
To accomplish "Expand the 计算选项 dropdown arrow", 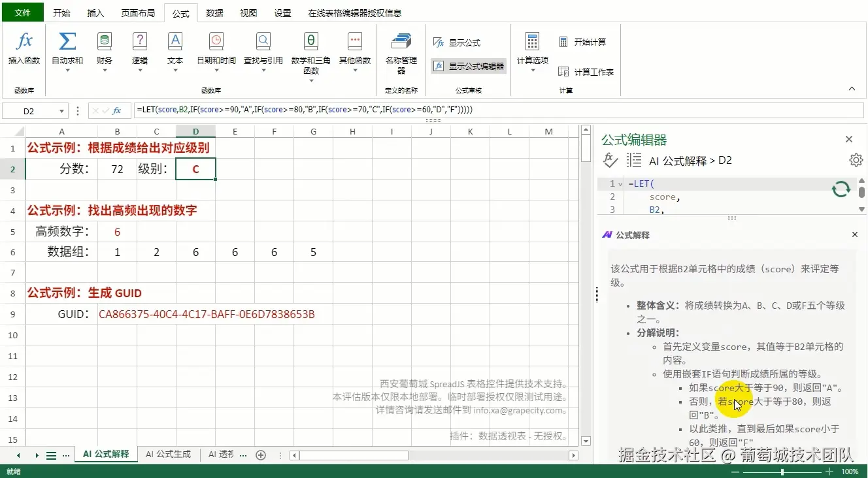I will [x=533, y=71].
